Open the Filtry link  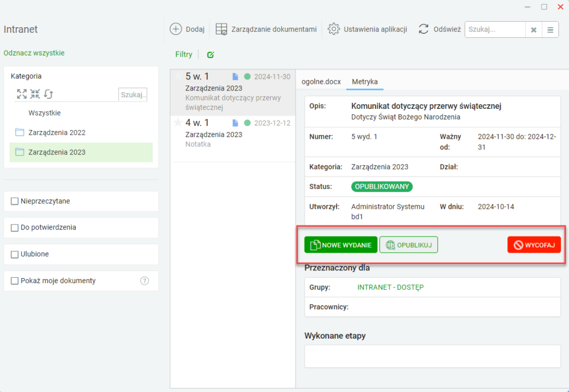coord(183,54)
